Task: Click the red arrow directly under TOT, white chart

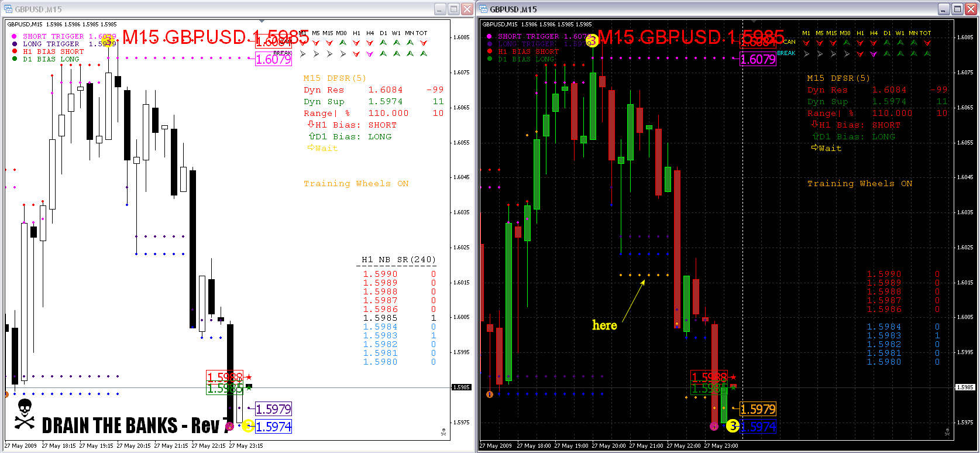Action: pyautogui.click(x=423, y=43)
